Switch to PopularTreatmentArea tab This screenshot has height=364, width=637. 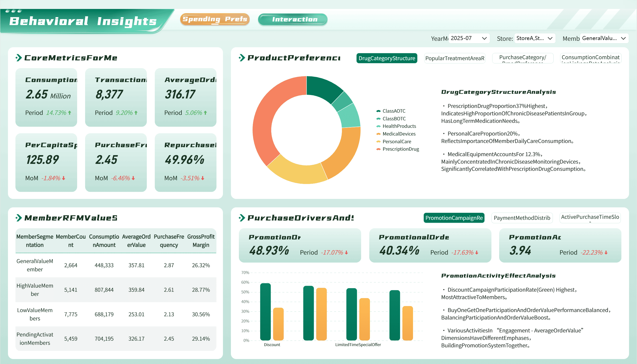click(x=455, y=58)
